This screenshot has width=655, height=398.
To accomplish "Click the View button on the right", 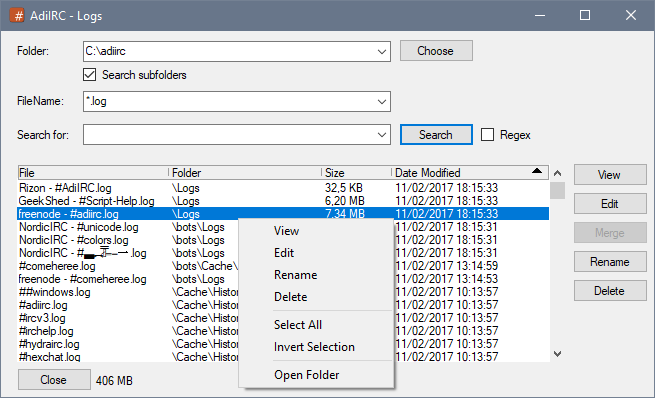I will (x=610, y=175).
